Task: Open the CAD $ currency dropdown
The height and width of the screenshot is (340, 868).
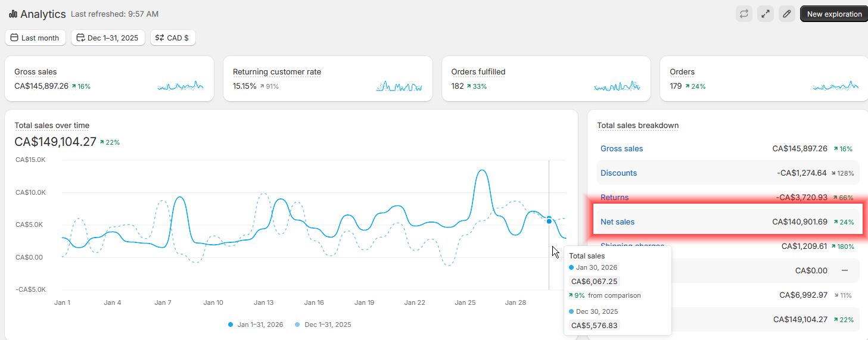Action: [173, 38]
